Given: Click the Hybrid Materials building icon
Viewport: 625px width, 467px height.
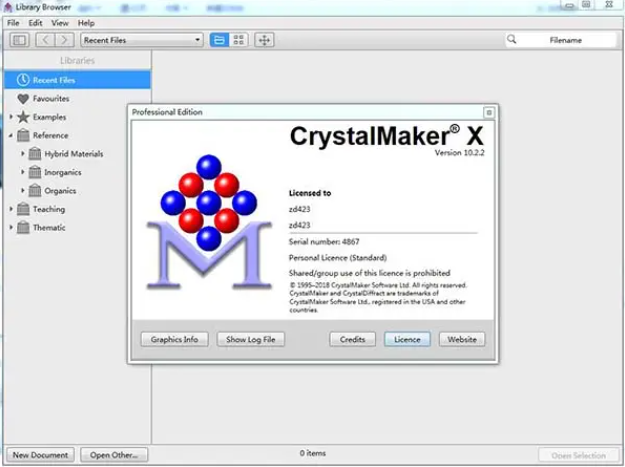Looking at the screenshot, I should [x=35, y=153].
